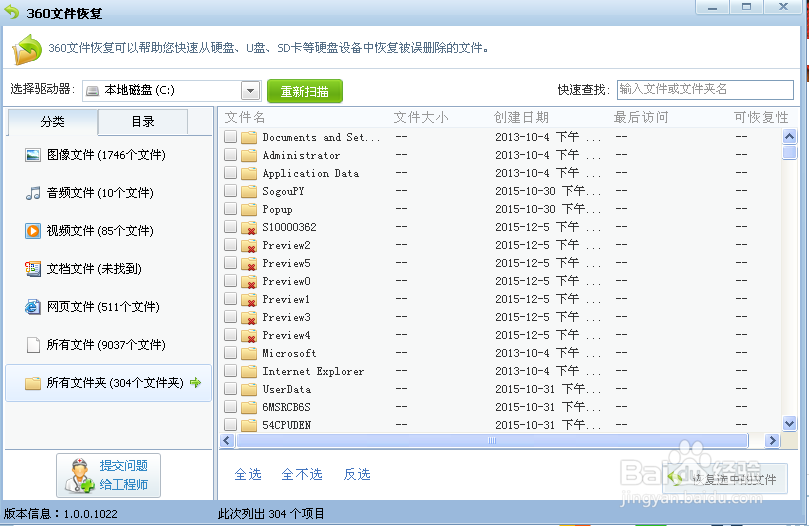Screen dimensions: 809x526
Task: Tick the SogouPY folder checkbox
Action: (231, 191)
